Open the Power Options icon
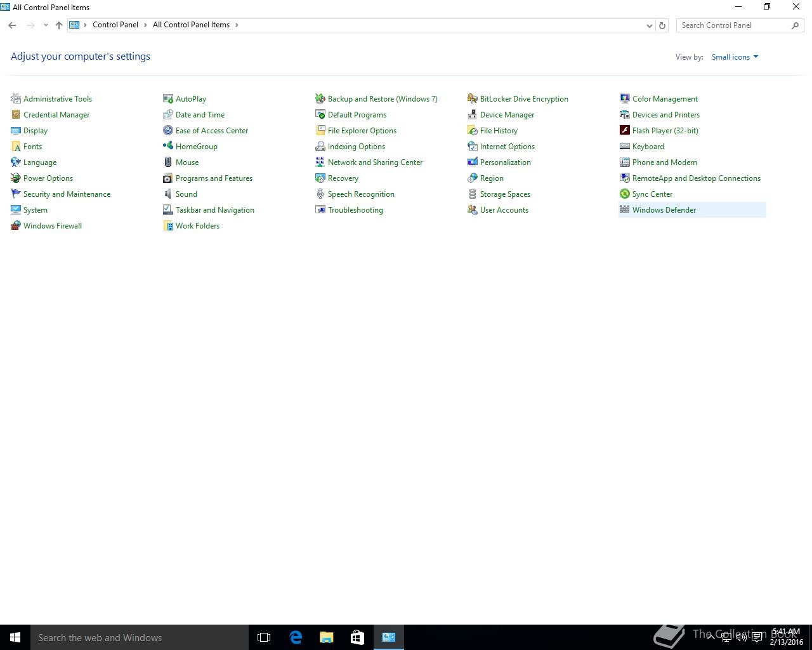Image resolution: width=812 pixels, height=650 pixels. pyautogui.click(x=16, y=178)
